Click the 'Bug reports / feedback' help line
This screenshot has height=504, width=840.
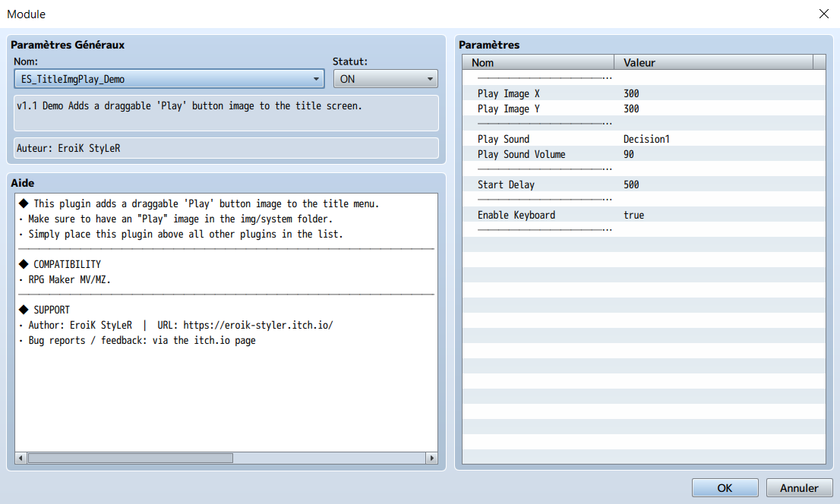pyautogui.click(x=142, y=341)
